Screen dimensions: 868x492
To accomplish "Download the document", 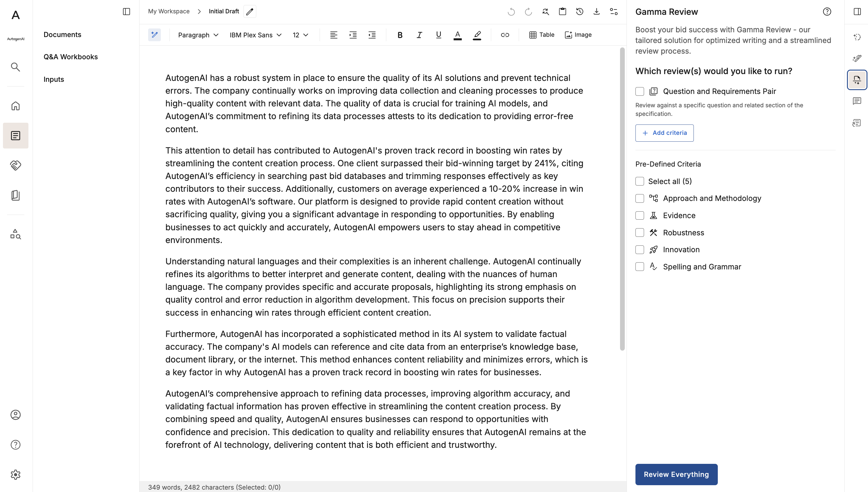I will (x=596, y=12).
